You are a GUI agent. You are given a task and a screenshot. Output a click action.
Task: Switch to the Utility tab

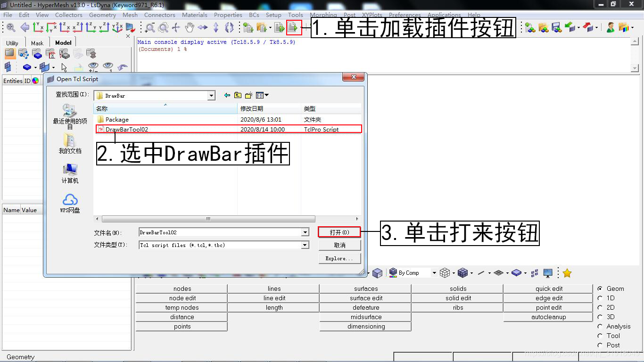pyautogui.click(x=12, y=43)
